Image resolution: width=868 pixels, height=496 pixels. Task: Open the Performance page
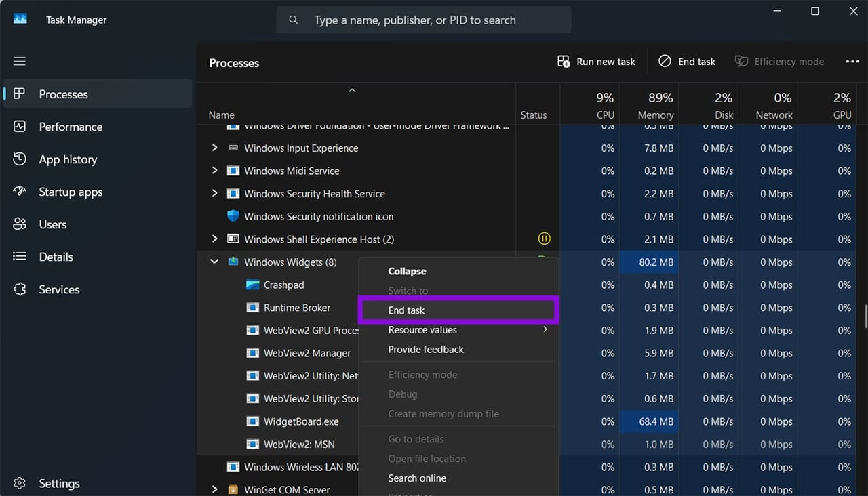tap(98, 127)
